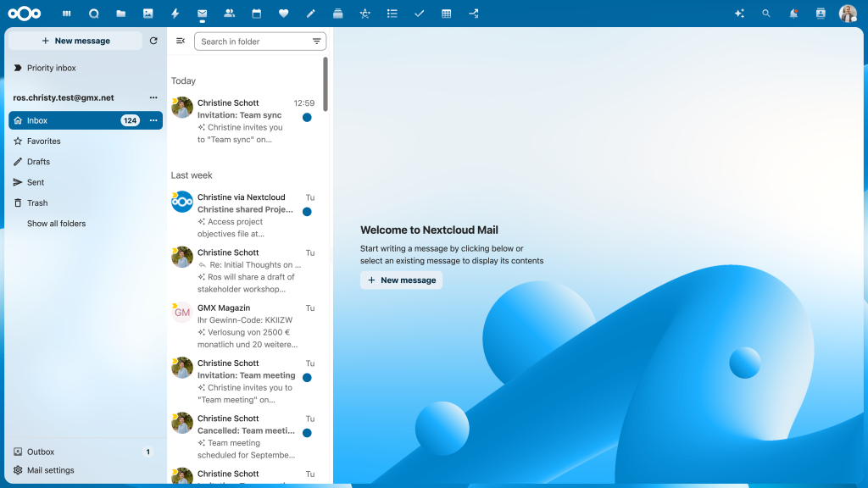Switch to the Photos app
Viewport: 868px width, 488px height.
tap(148, 13)
